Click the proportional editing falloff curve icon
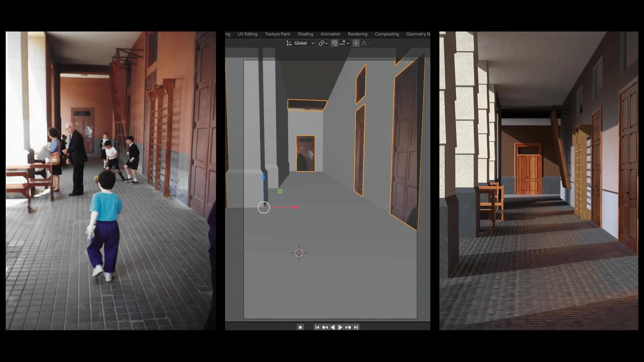 tap(364, 43)
